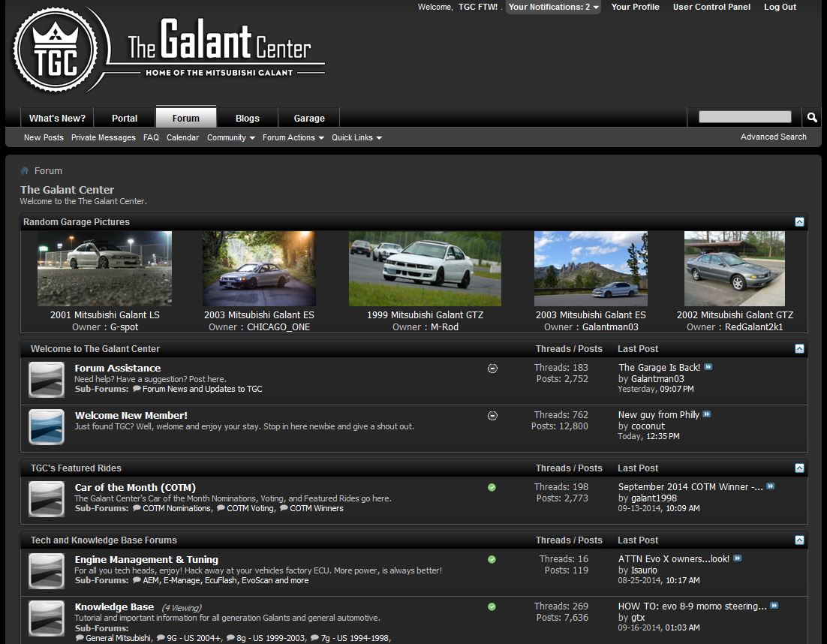The width and height of the screenshot is (827, 644).
Task: Open the 2001 Mitsubishi Galant LS thumbnail
Action: [x=104, y=269]
